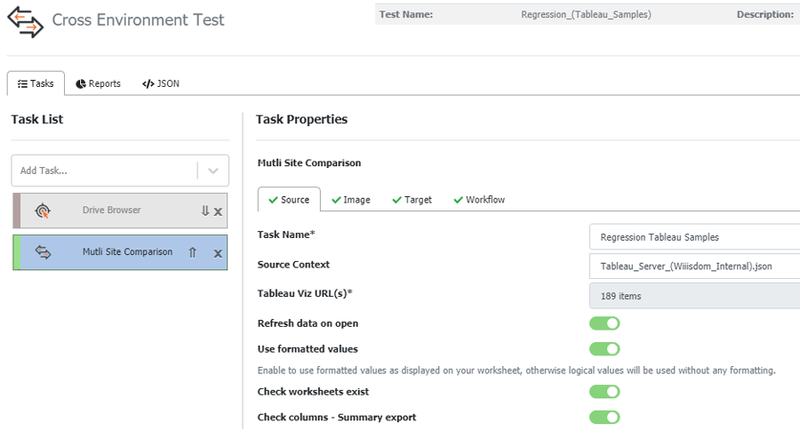Click the Task Name input field
This screenshot has height=429, width=800.
(x=695, y=237)
